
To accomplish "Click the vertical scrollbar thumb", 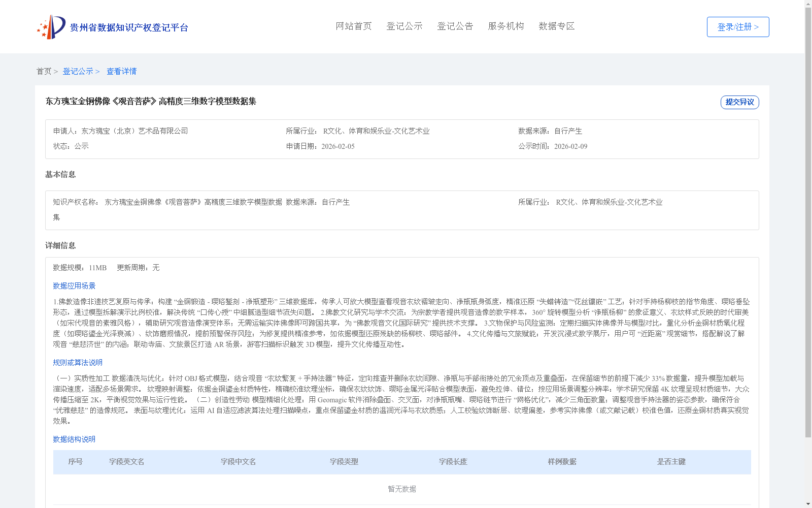I will 808,222.
